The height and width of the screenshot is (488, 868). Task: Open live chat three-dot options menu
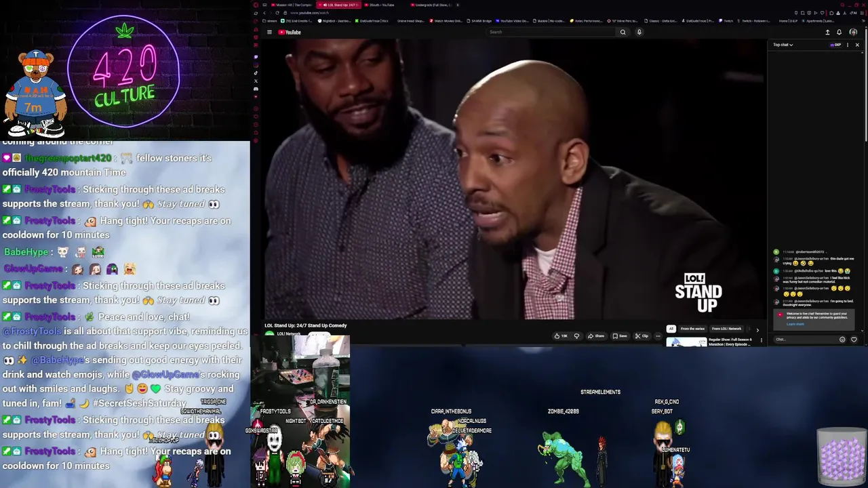pos(847,45)
